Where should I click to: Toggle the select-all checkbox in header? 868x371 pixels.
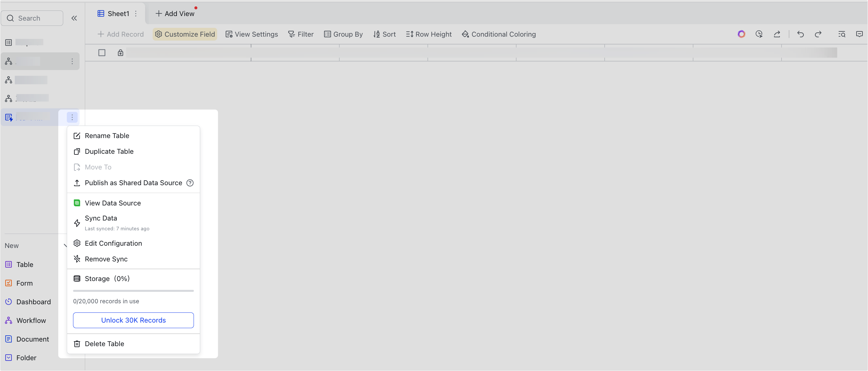pos(102,53)
